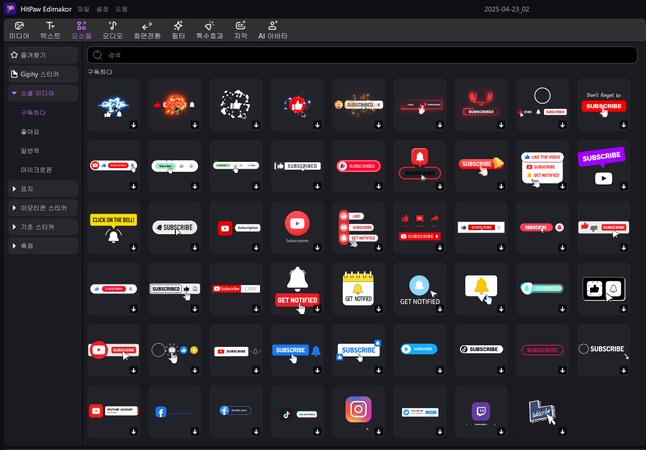Open the 필터 filter tab
This screenshot has height=450, width=646.
click(178, 30)
